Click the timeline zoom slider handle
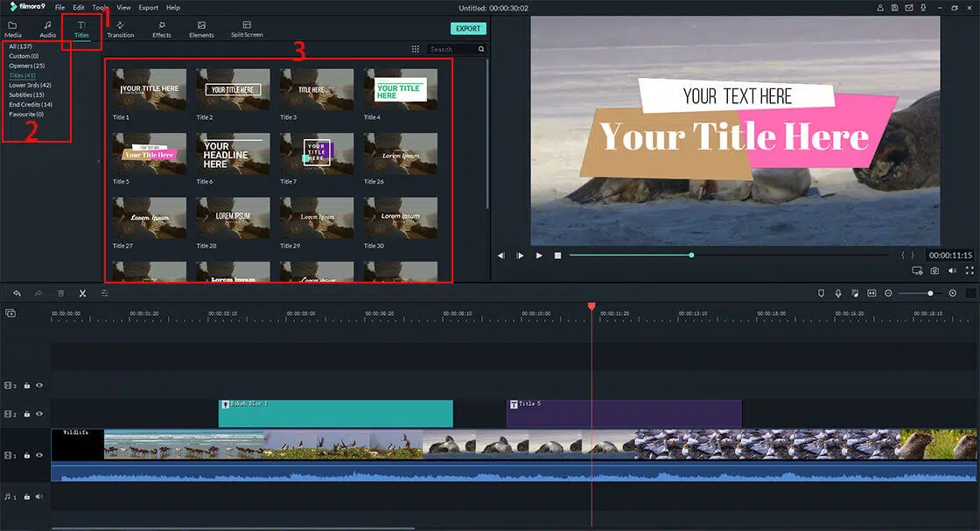 point(930,293)
